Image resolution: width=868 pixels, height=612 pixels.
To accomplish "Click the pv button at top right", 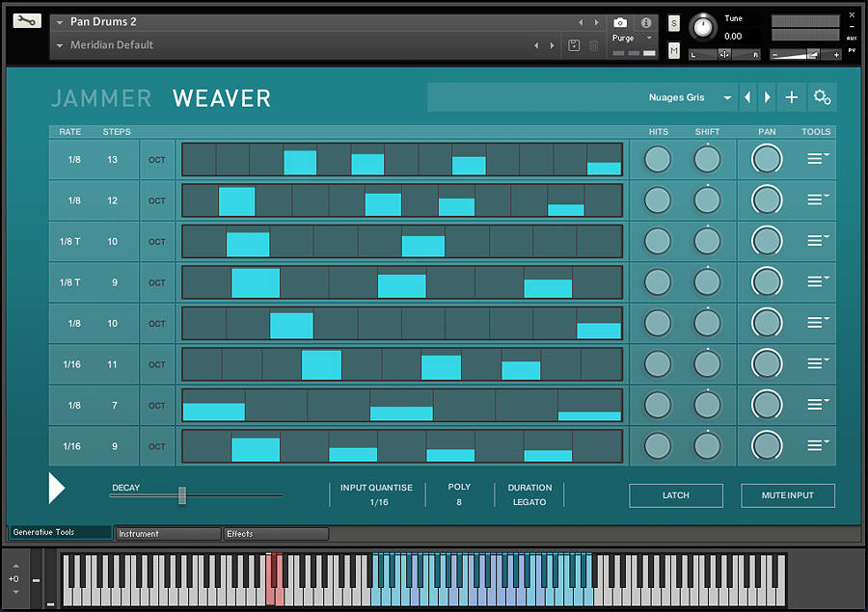I will click(x=852, y=51).
